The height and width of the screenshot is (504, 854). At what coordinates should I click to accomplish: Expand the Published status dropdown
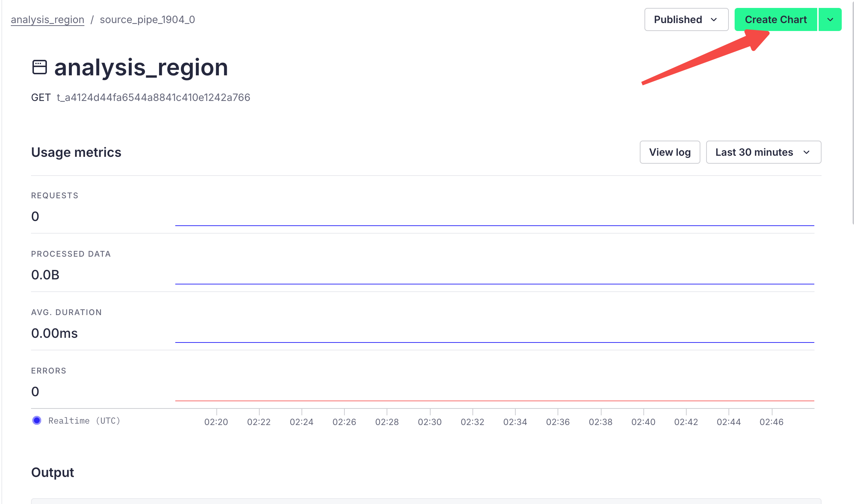(x=686, y=19)
